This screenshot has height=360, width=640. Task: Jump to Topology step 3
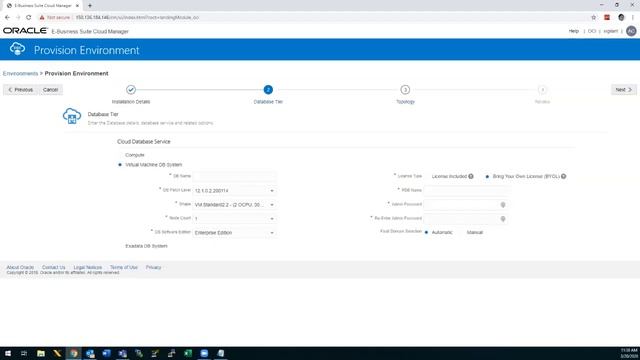[x=405, y=89]
